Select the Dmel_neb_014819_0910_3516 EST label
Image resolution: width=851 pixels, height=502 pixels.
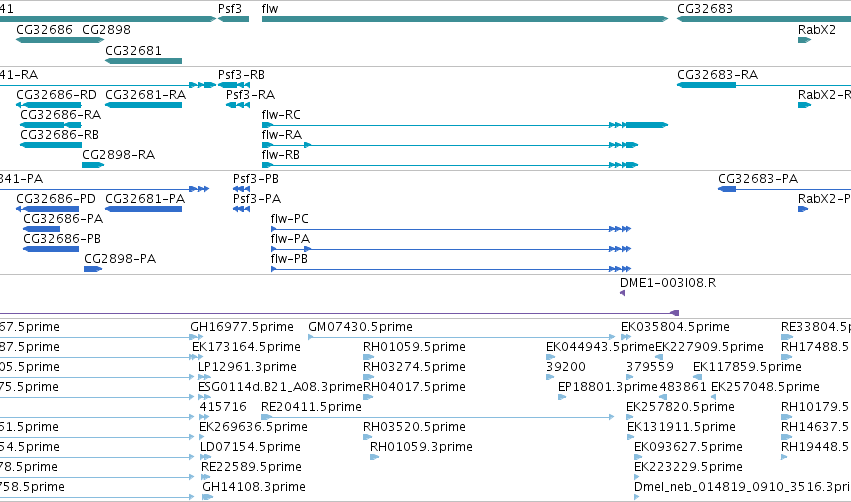tap(742, 488)
